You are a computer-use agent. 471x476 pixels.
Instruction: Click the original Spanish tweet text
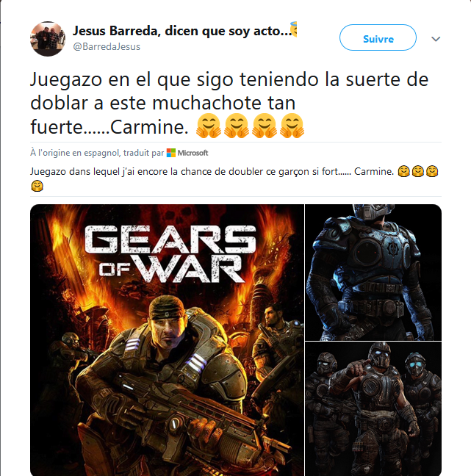click(229, 103)
